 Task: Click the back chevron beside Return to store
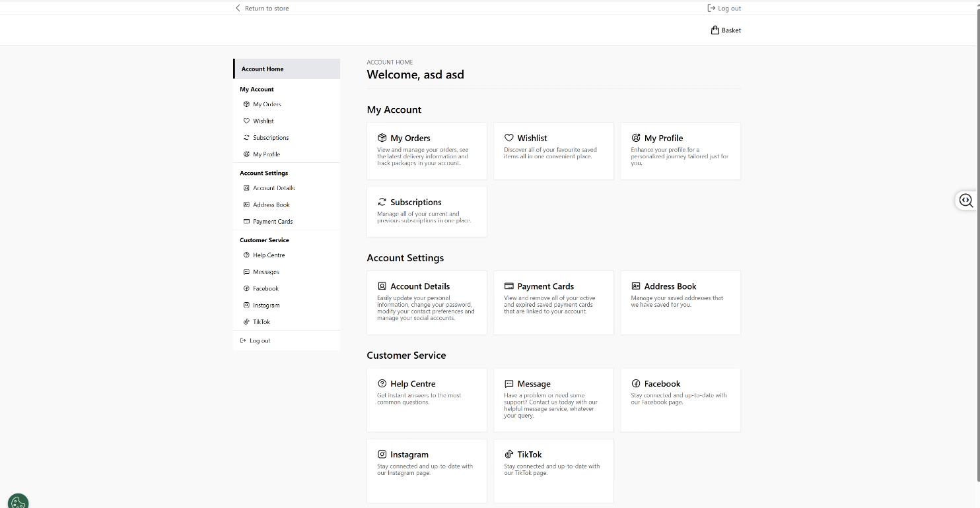[238, 9]
